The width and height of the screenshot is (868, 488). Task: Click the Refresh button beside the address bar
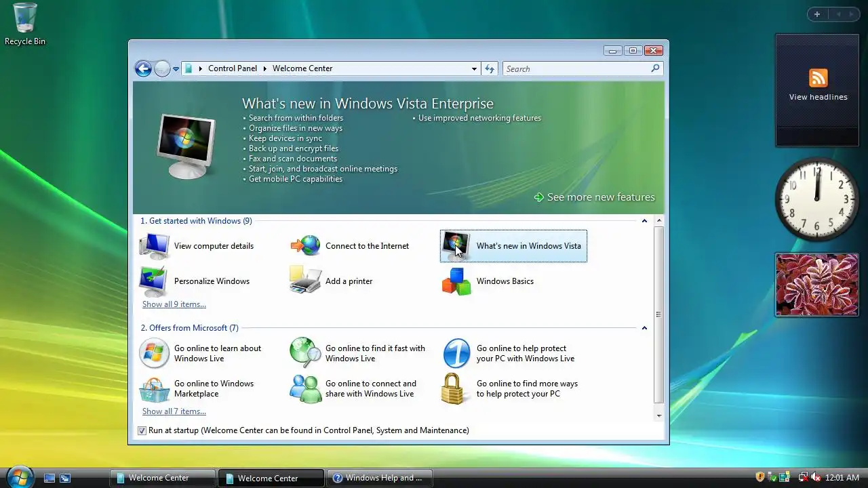(490, 68)
